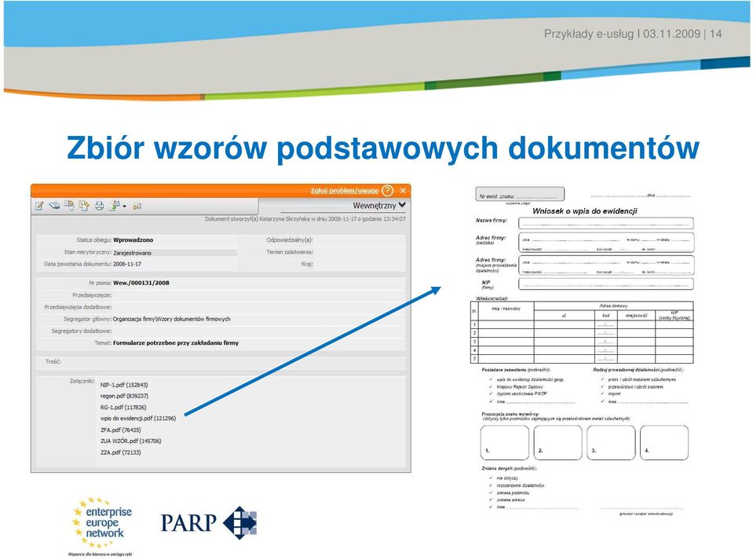Open attachment ZUA WZÓR.pdf
This screenshot has width=753, height=560.
pyautogui.click(x=130, y=441)
